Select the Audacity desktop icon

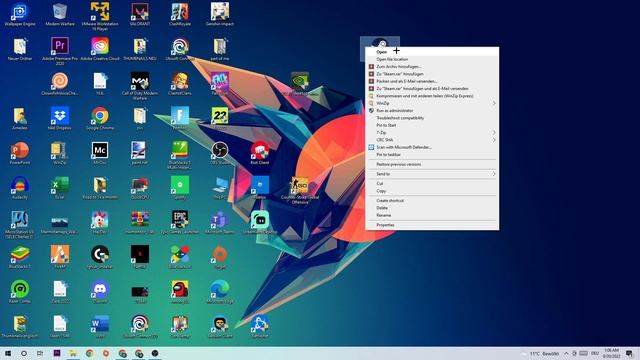20,188
